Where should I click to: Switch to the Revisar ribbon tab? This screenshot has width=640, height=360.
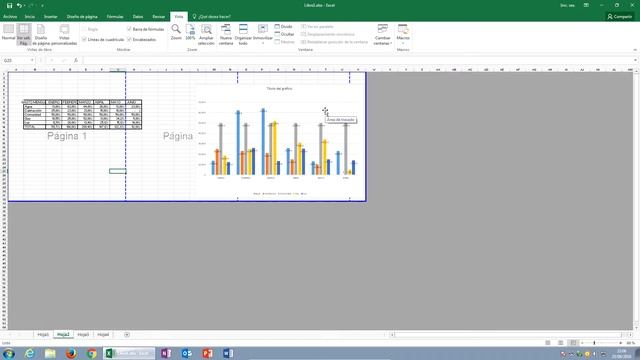point(158,17)
